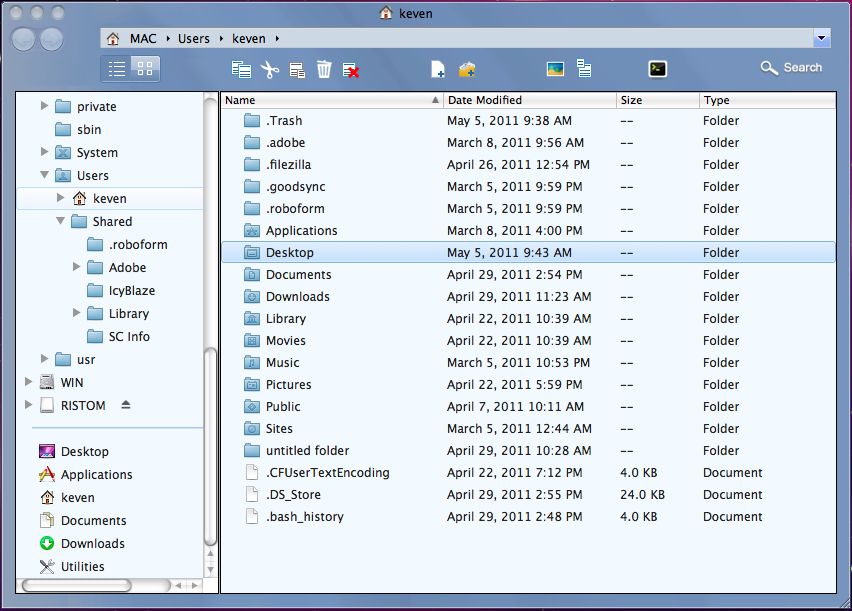Click keven in the breadcrumb path
This screenshot has width=852, height=611.
[x=247, y=37]
